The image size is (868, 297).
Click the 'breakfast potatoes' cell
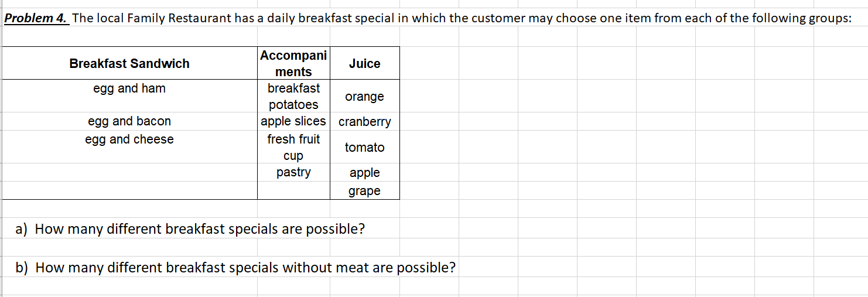pos(293,97)
